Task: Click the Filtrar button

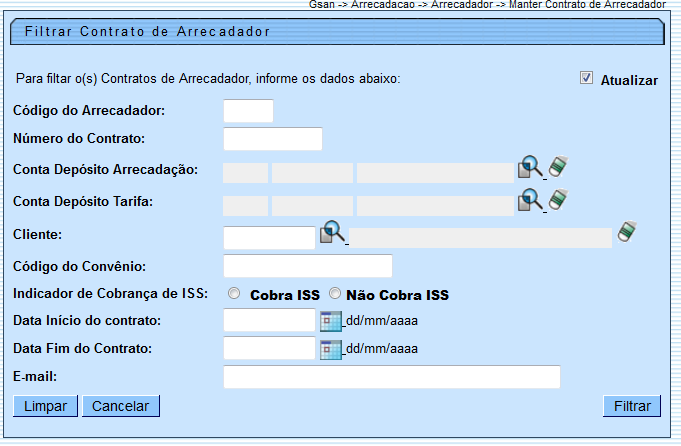Action: point(632,406)
